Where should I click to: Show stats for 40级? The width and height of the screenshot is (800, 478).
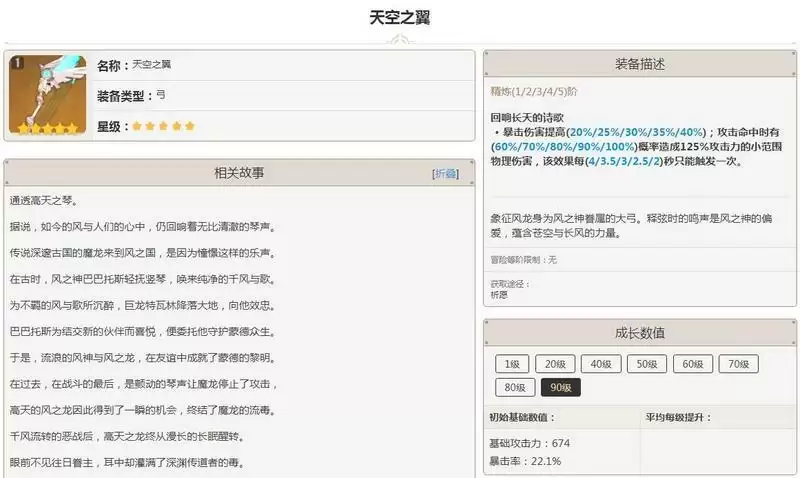coord(601,364)
